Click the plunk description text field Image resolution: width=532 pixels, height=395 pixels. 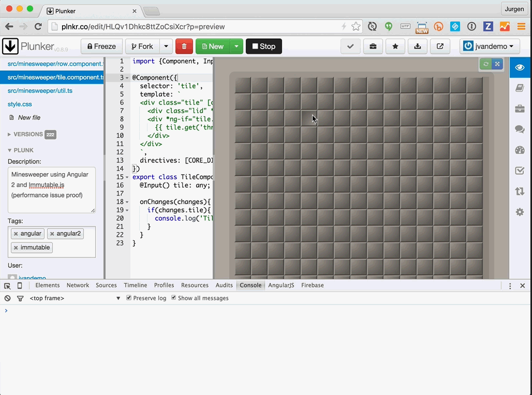[51, 189]
